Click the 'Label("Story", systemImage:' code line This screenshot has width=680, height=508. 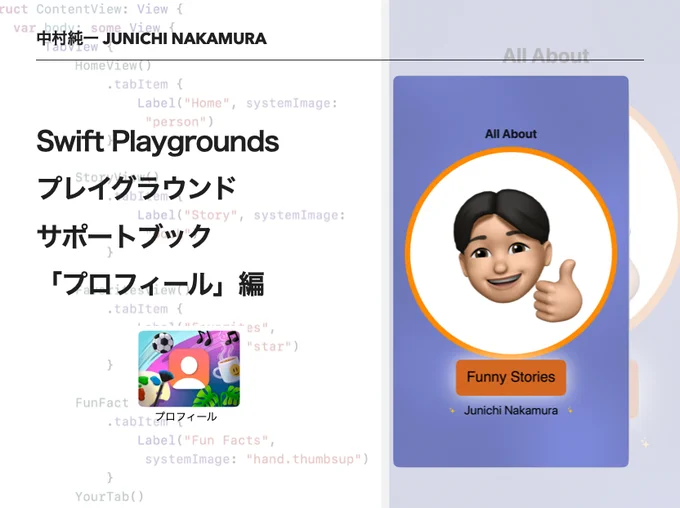[241, 215]
